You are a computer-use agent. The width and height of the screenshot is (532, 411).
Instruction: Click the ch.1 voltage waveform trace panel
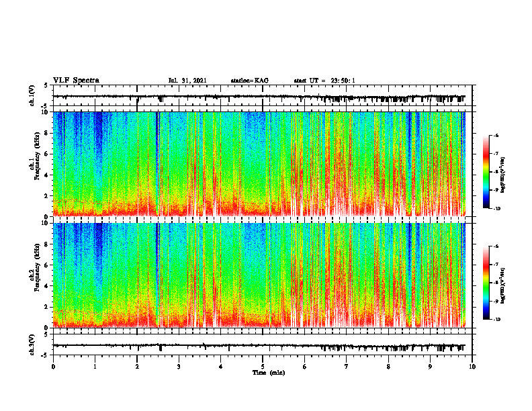click(x=263, y=95)
